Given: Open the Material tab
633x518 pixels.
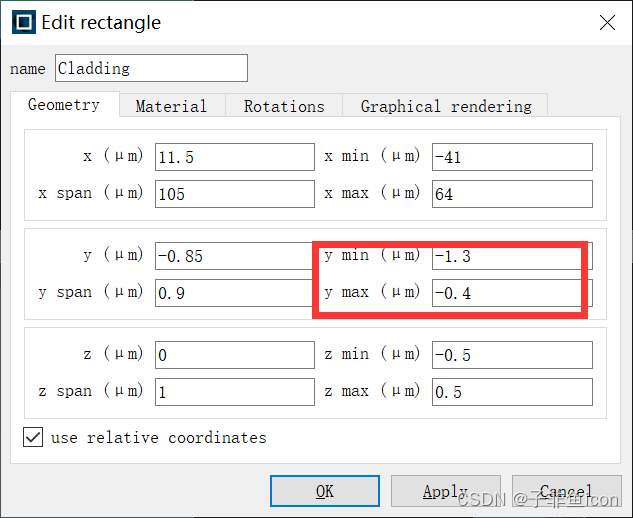Looking at the screenshot, I should (172, 106).
